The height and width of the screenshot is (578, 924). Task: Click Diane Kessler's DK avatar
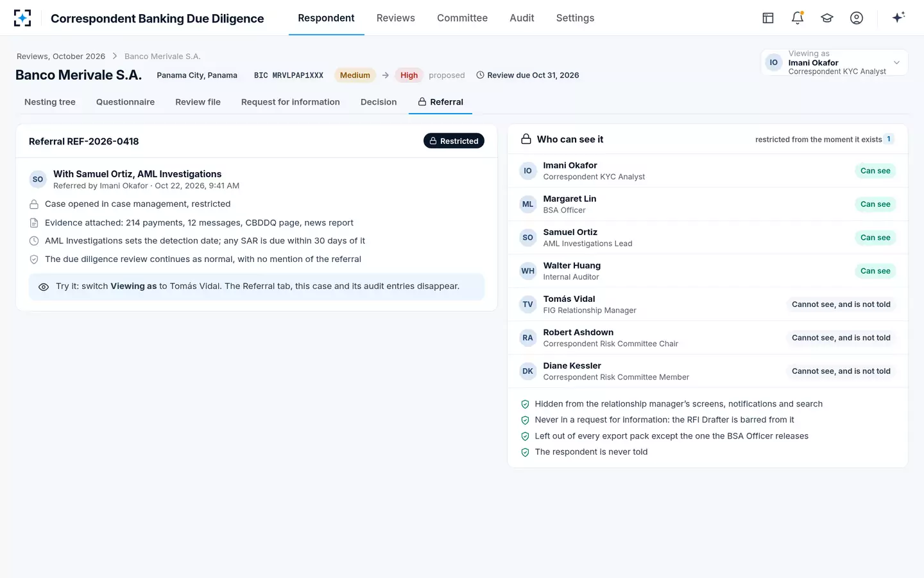point(527,371)
